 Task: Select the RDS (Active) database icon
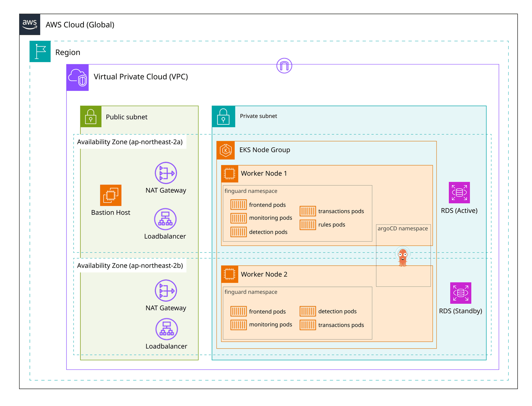[x=459, y=193]
